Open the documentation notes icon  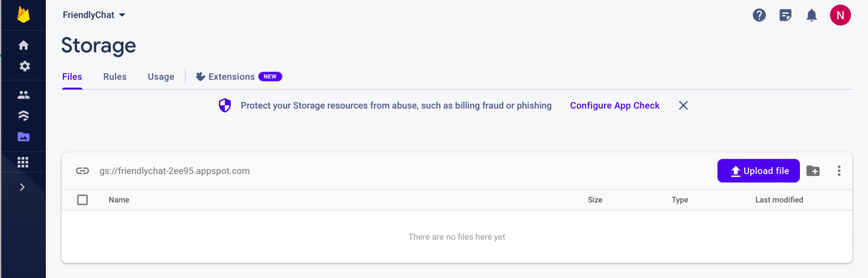tap(785, 15)
